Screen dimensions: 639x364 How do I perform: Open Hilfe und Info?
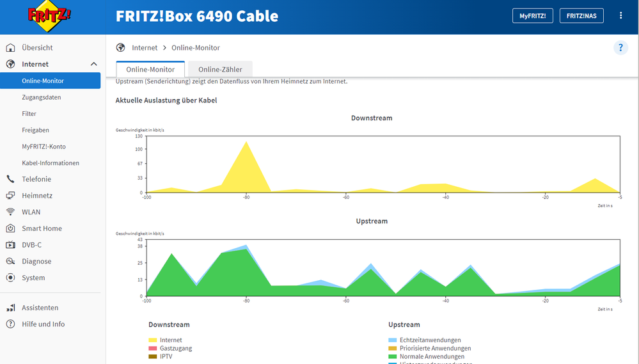pos(43,324)
